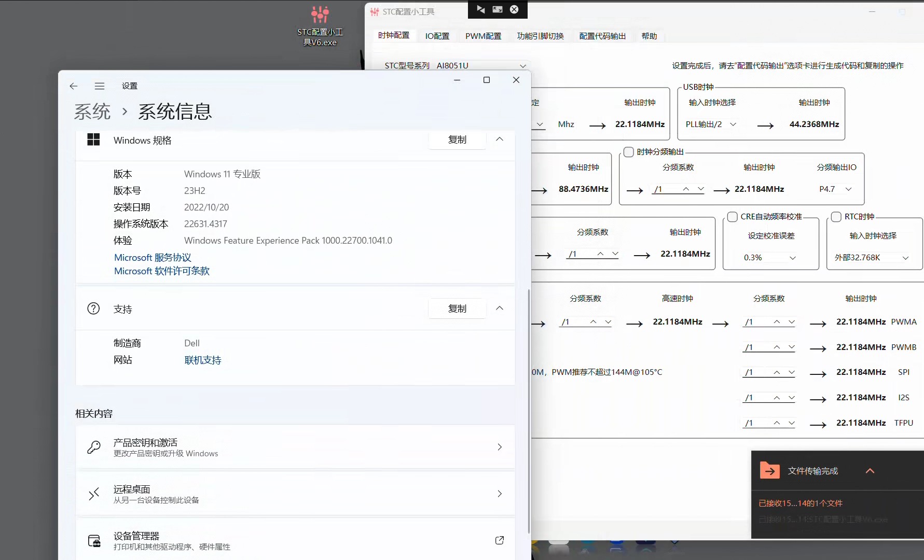
Task: Click the pointer icon in the black remote toolbar
Action: tap(481, 9)
